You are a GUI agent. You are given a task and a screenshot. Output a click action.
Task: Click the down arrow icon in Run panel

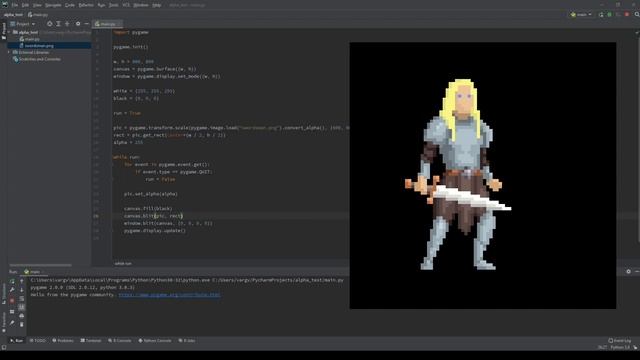(x=22, y=290)
